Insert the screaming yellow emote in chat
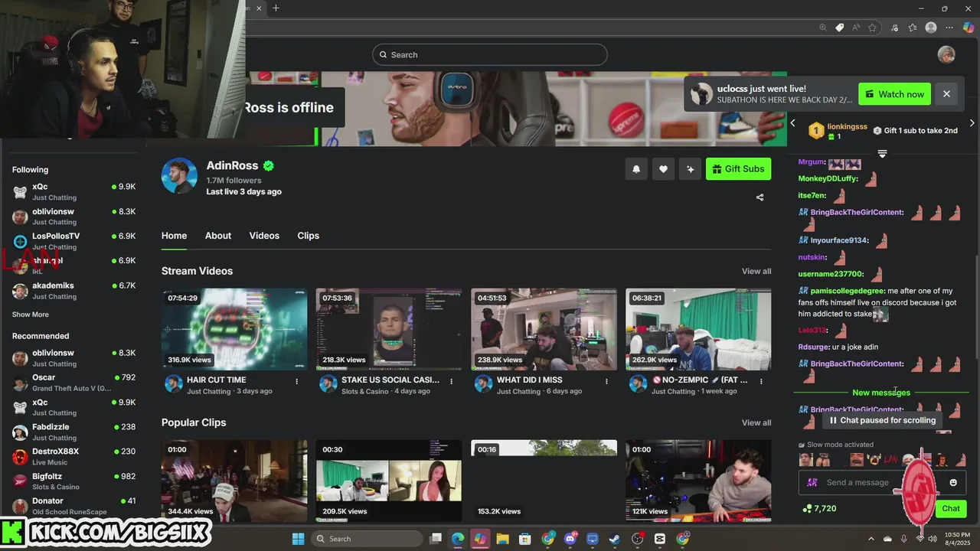The width and height of the screenshot is (980, 551). (x=873, y=459)
